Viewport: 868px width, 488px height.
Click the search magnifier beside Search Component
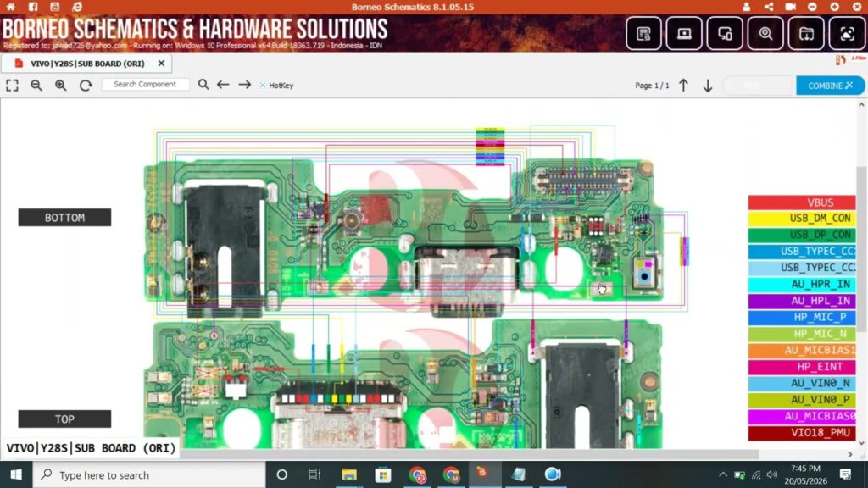click(x=203, y=85)
